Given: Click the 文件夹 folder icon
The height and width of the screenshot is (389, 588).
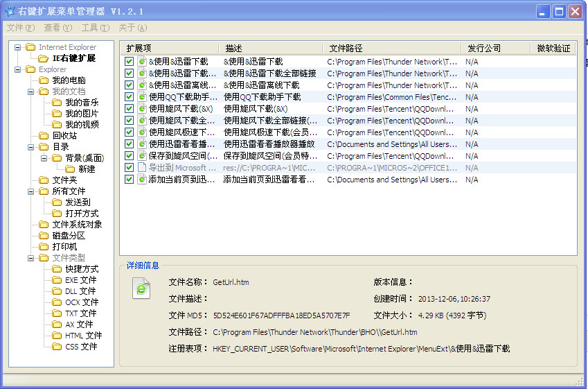Looking at the screenshot, I should 44,180.
